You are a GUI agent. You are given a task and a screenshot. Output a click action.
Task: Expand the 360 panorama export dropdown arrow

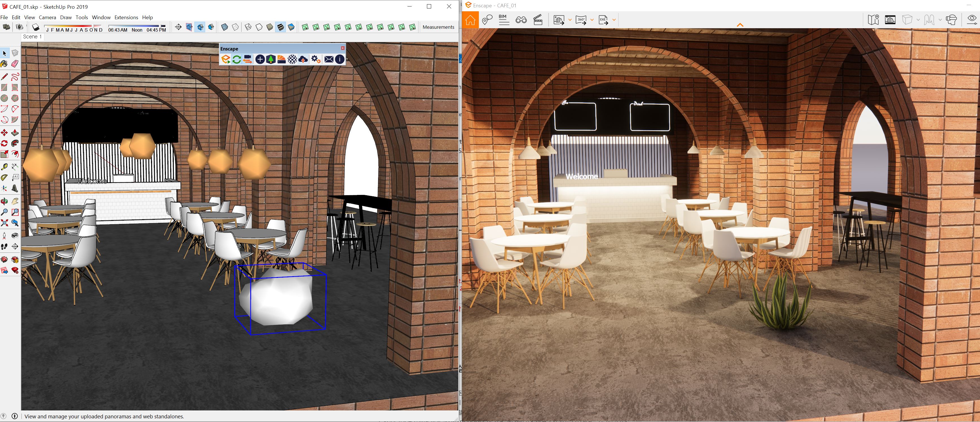(592, 20)
